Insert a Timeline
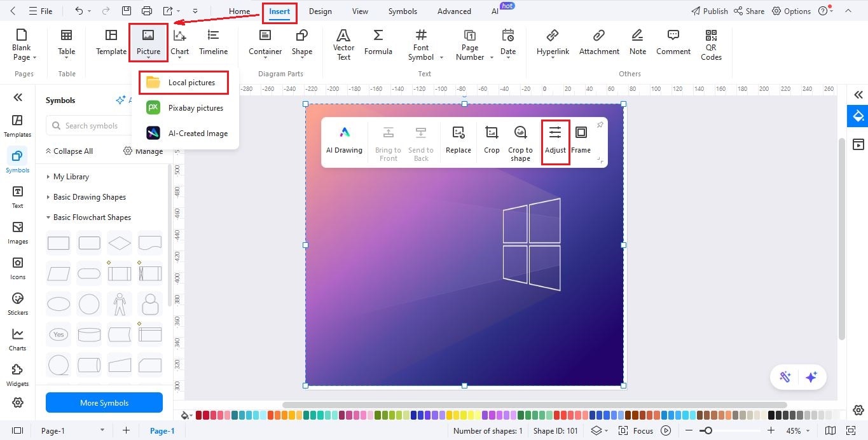 pos(213,42)
